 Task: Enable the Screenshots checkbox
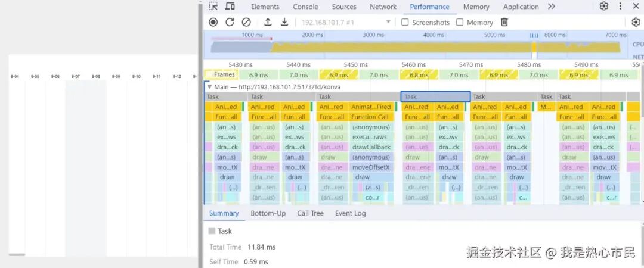pos(405,22)
